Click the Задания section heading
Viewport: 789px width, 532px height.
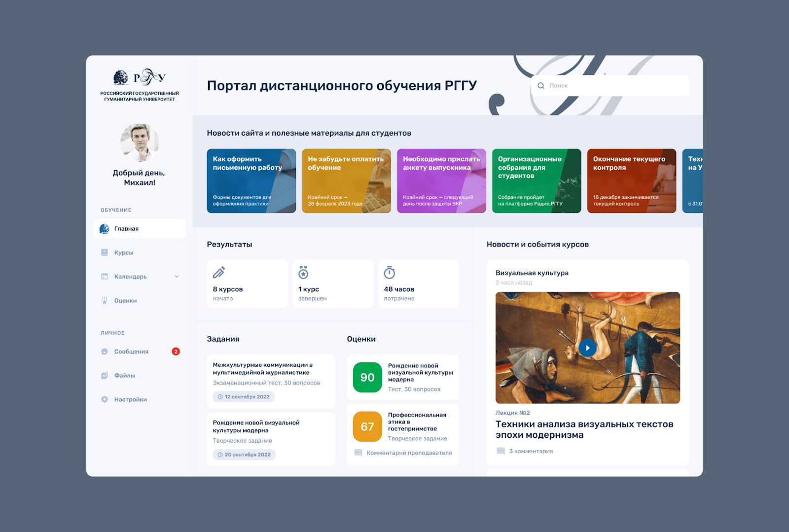pyautogui.click(x=223, y=339)
